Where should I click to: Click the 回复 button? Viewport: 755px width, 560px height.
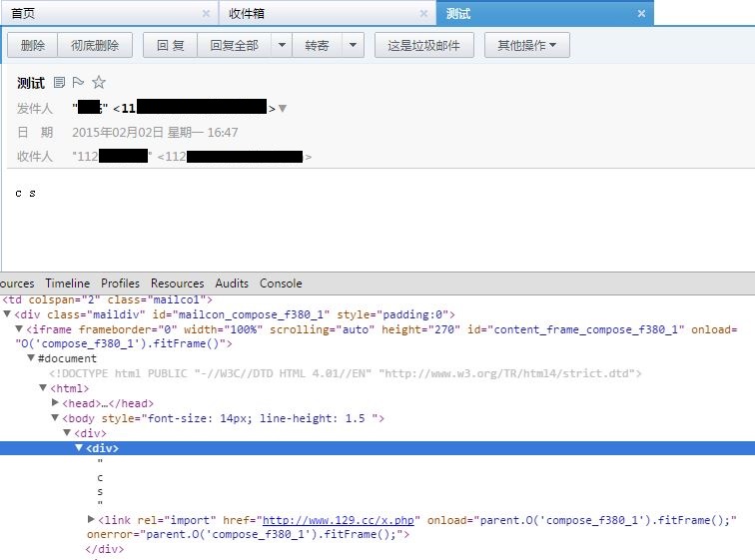(x=171, y=45)
